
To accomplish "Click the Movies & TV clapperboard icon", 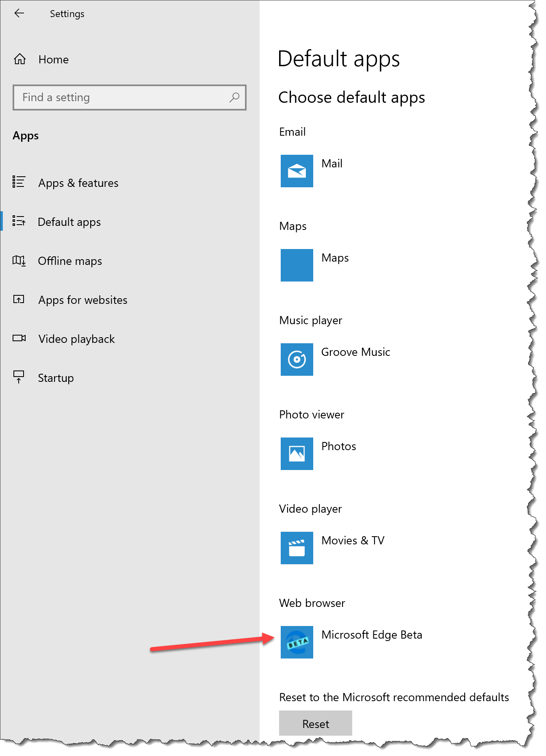I will (297, 548).
